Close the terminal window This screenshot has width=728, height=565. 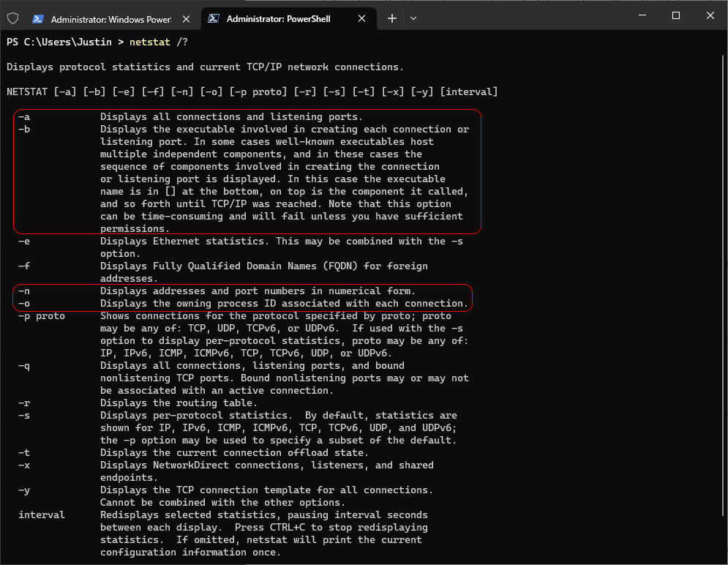click(710, 15)
